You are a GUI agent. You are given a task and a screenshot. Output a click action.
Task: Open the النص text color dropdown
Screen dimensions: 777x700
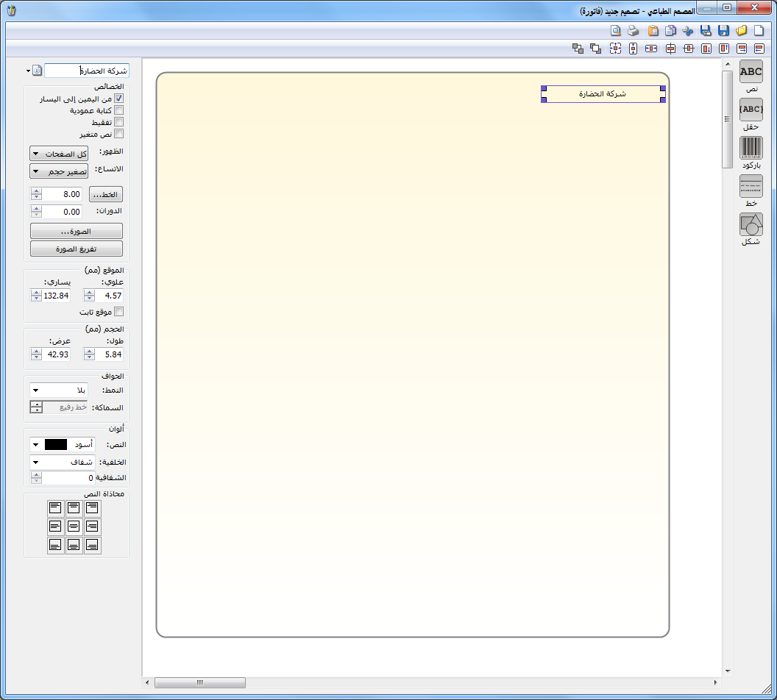tap(63, 445)
